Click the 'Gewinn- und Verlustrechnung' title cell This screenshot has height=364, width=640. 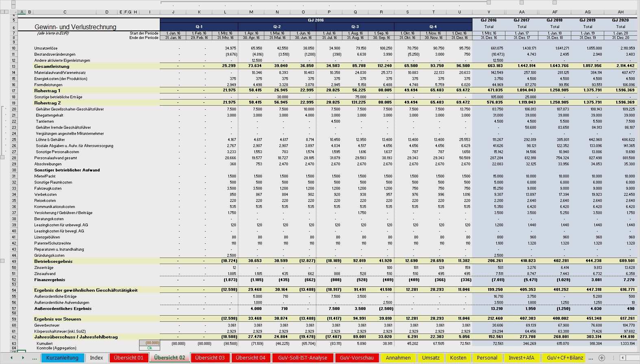pos(75,27)
